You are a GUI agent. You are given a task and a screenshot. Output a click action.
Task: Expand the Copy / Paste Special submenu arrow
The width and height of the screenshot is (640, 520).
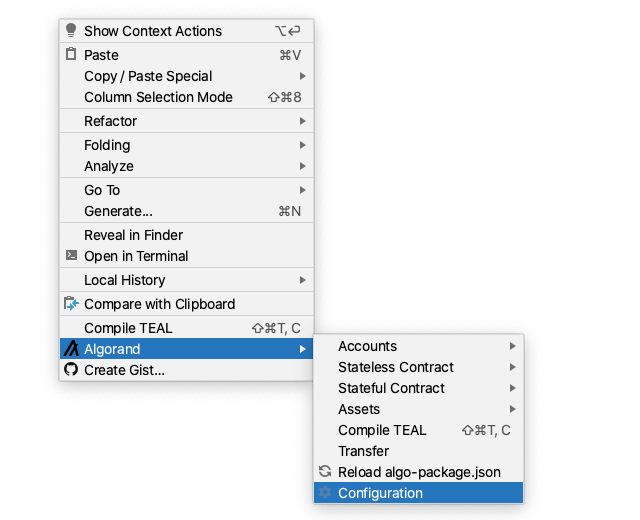coord(302,76)
